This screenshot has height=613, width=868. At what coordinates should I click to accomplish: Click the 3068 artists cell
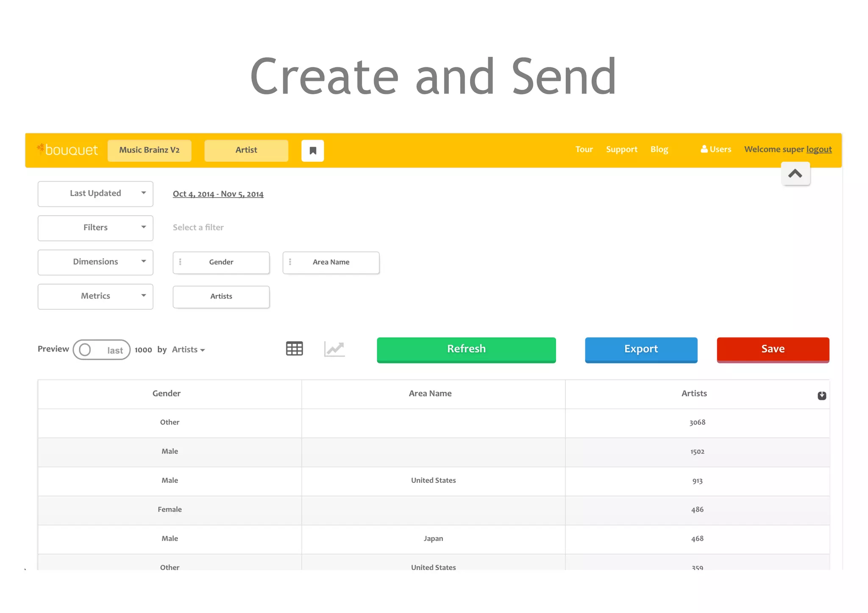697,423
